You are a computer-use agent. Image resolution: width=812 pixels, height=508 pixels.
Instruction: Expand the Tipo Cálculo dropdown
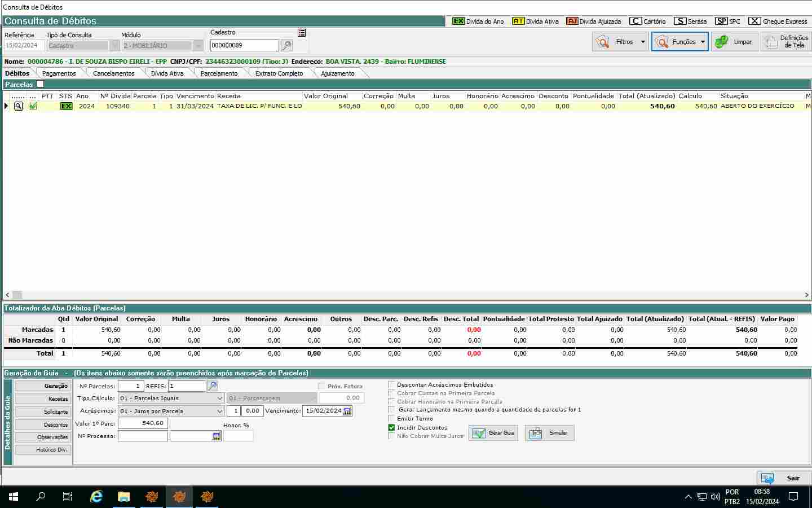[x=220, y=398]
